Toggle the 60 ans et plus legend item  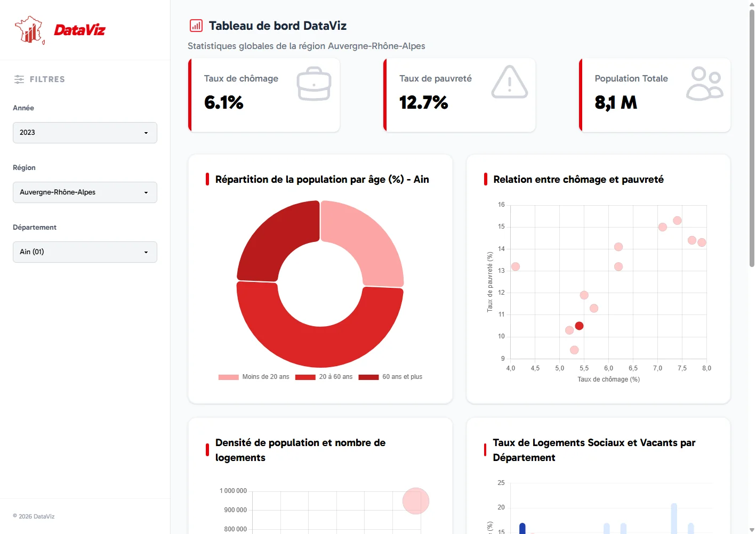[x=390, y=377]
